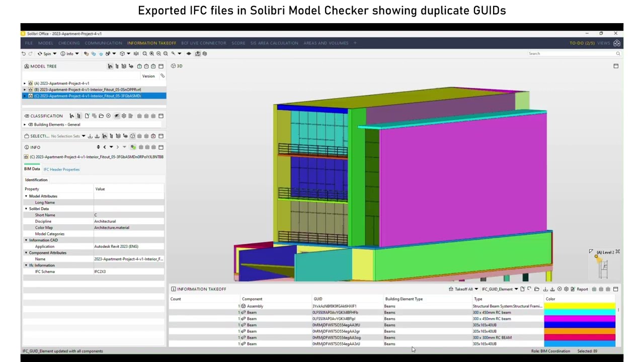Toggle the blue sphere transparency icon in the main toolbar
644x362 pixels.
click(101, 54)
